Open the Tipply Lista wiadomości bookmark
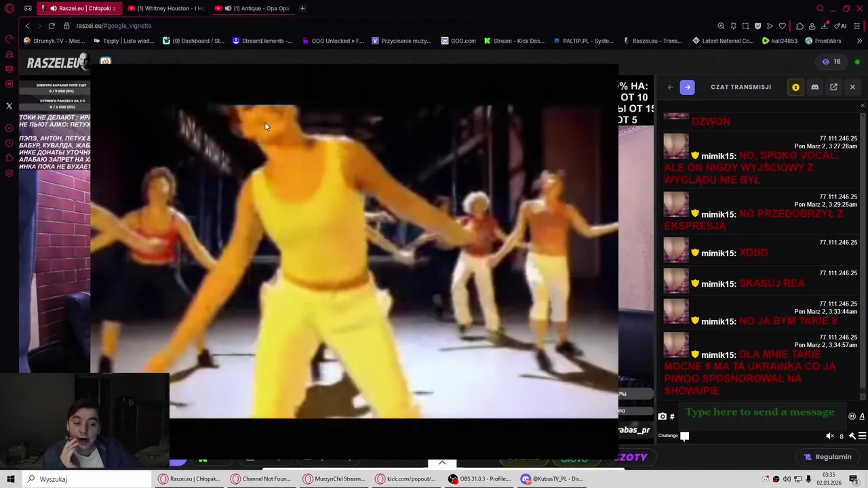Screen dimensions: 868x488 [x=124, y=41]
